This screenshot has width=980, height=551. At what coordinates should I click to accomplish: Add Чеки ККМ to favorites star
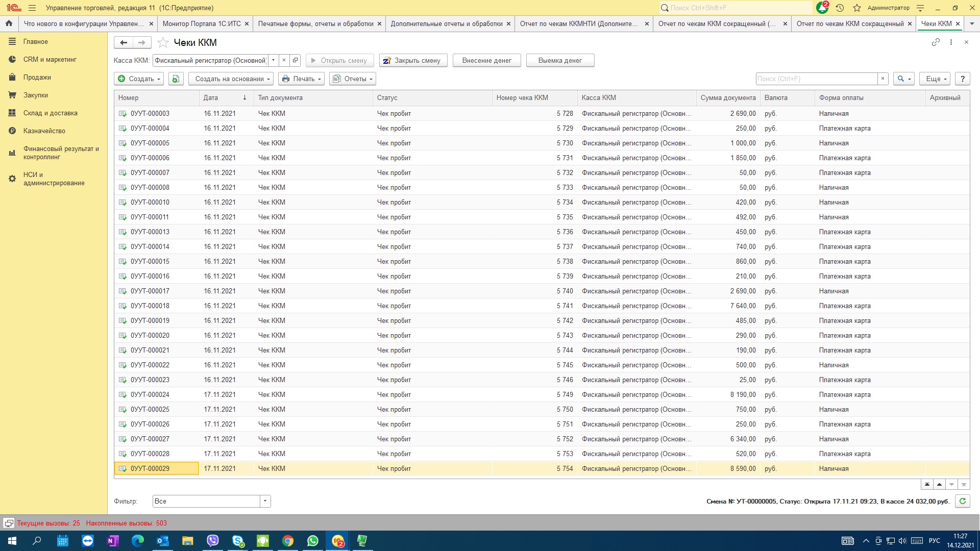click(x=163, y=43)
